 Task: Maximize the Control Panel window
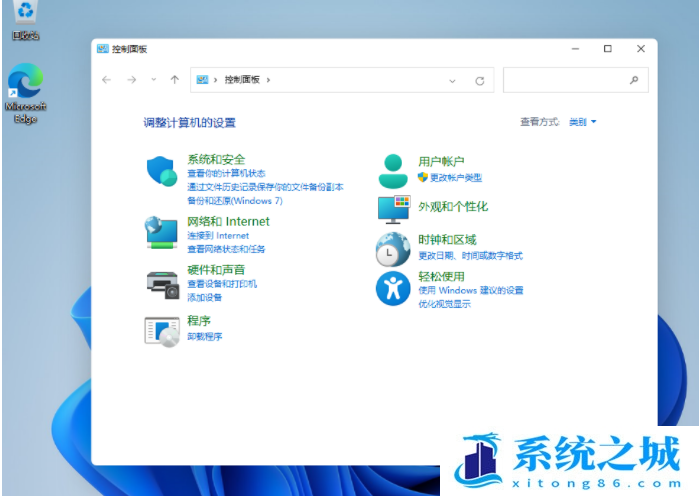pyautogui.click(x=608, y=49)
